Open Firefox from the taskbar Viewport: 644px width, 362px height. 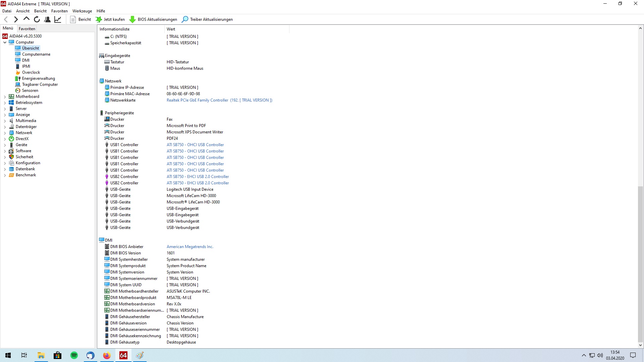[107, 355]
